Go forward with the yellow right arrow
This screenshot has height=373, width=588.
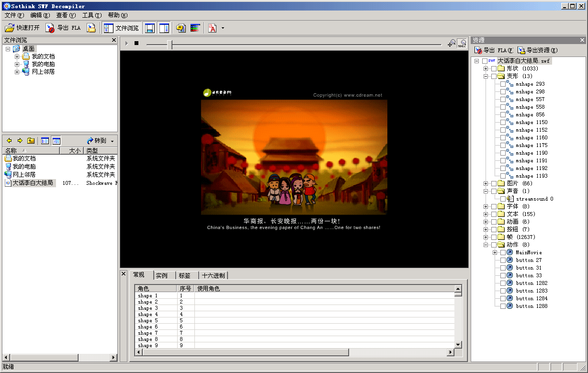click(20, 141)
